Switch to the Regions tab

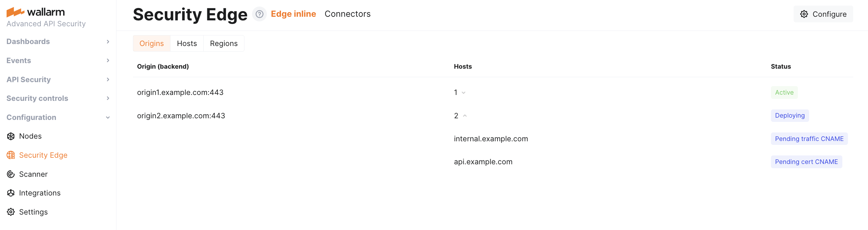pyautogui.click(x=223, y=44)
